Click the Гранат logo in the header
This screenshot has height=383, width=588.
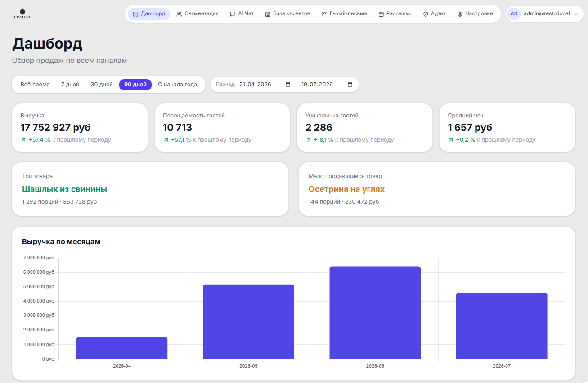22,14
